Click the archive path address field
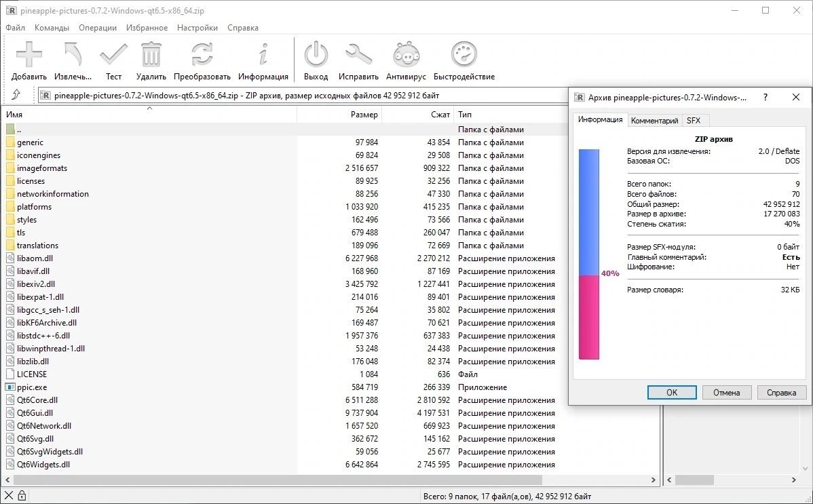813x504 pixels. click(303, 95)
